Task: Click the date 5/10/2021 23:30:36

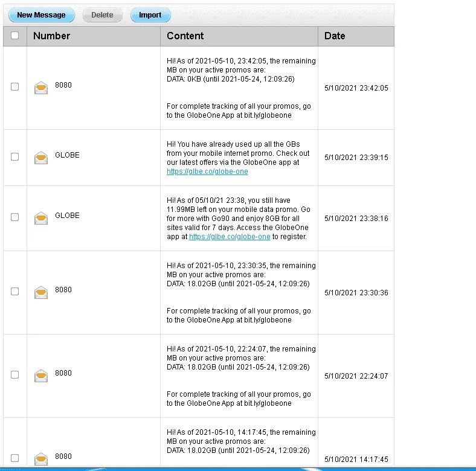Action: coord(356,293)
